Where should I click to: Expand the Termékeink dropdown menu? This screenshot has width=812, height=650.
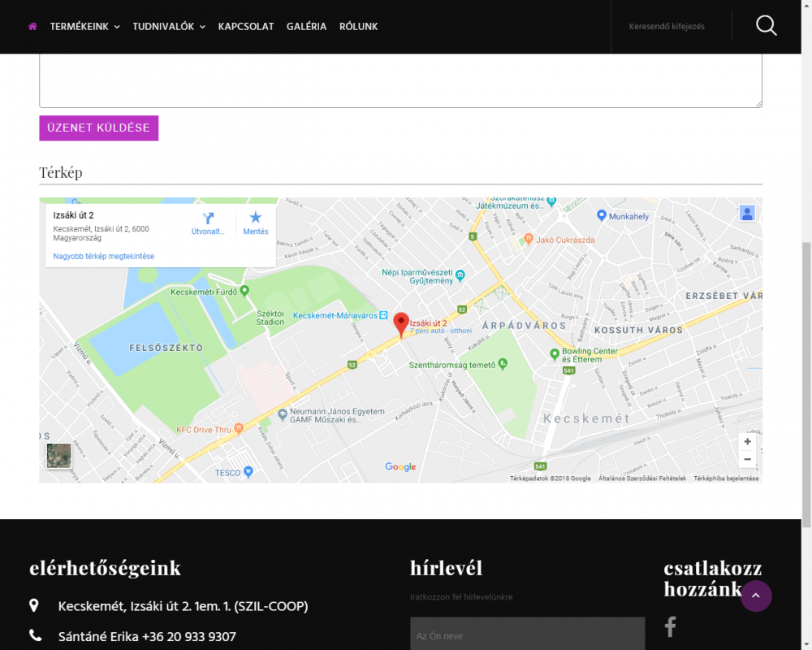tap(84, 27)
